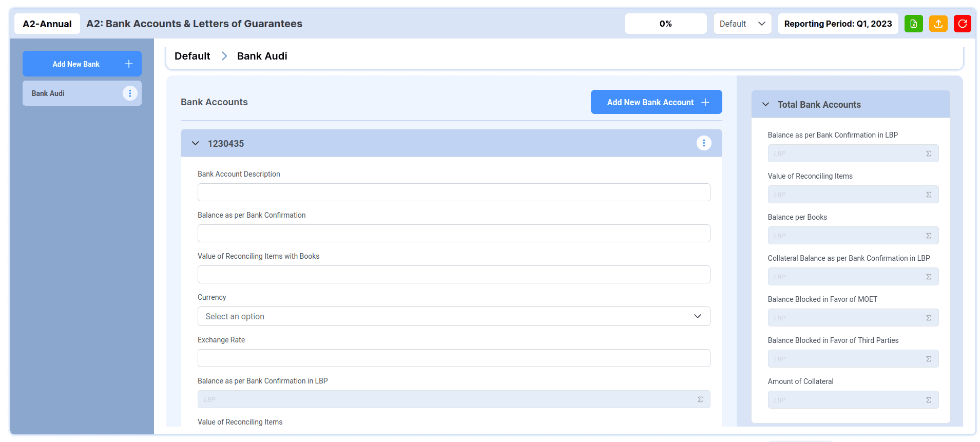
Task: Click the Exchange Rate input field
Action: pyautogui.click(x=453, y=358)
